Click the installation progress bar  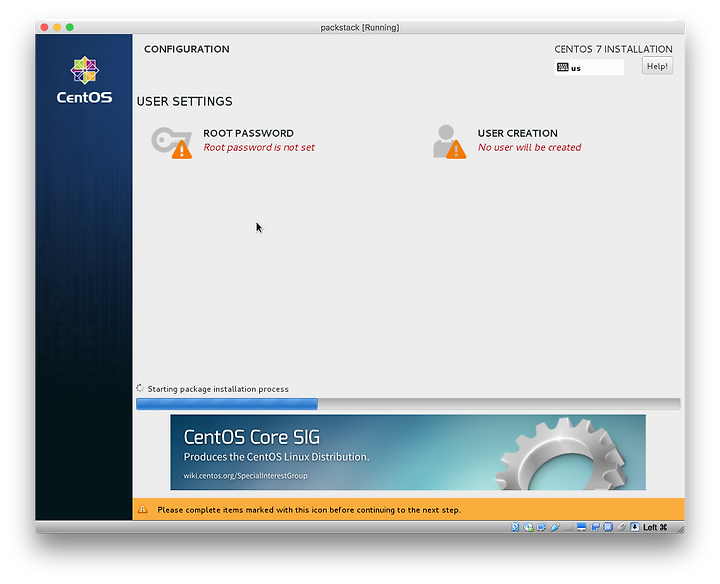(x=408, y=404)
